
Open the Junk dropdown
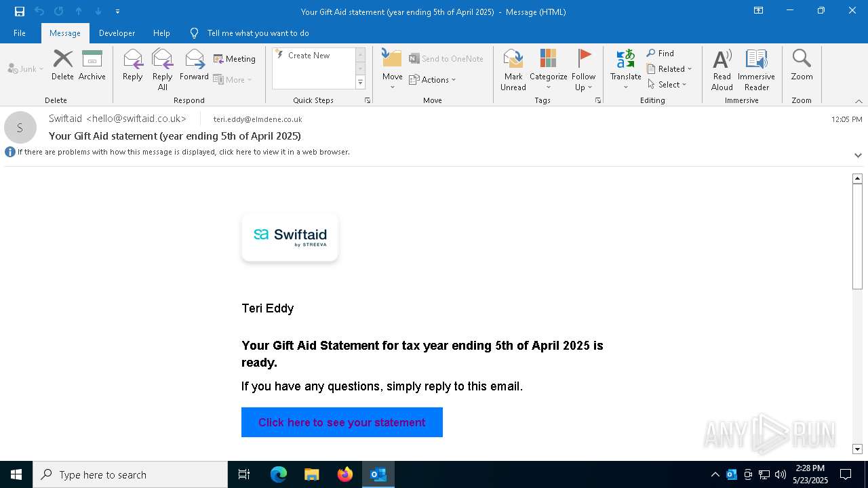pos(26,68)
